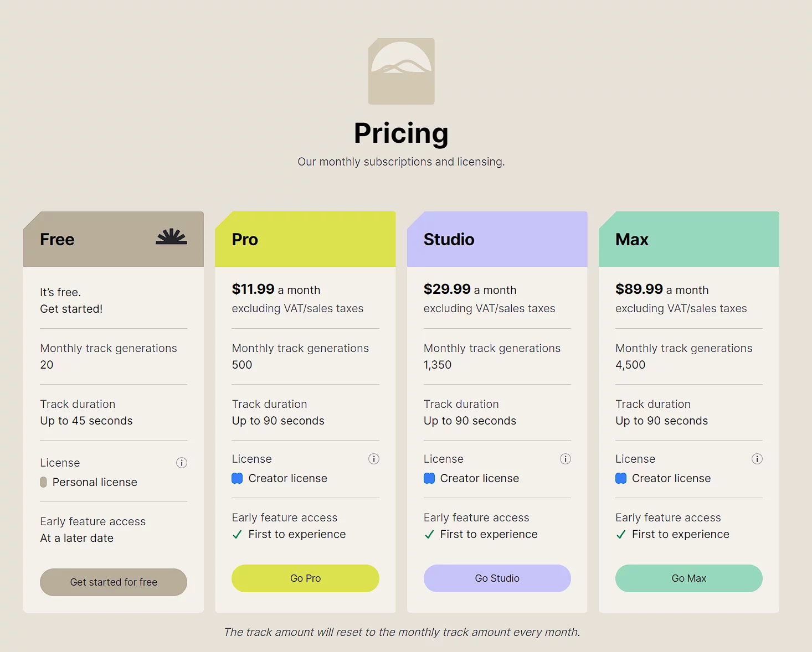
Task: Click the sunburst icon on Free plan
Action: [x=171, y=237]
